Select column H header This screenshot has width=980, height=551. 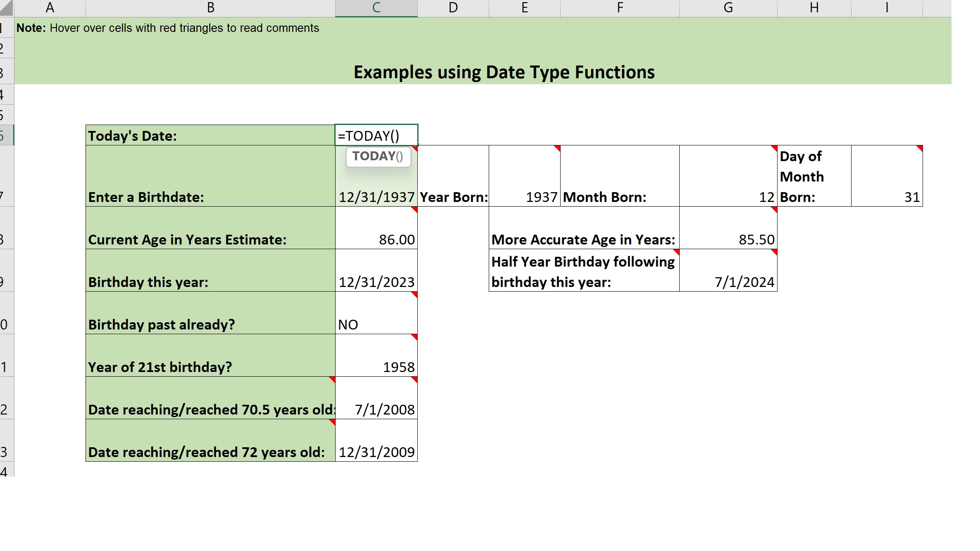[x=814, y=8]
